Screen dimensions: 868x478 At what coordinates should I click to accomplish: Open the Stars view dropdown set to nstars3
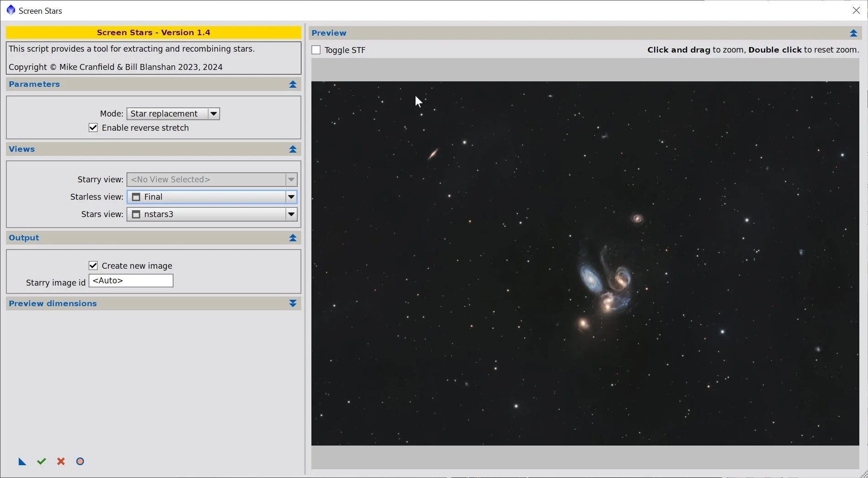pos(212,214)
